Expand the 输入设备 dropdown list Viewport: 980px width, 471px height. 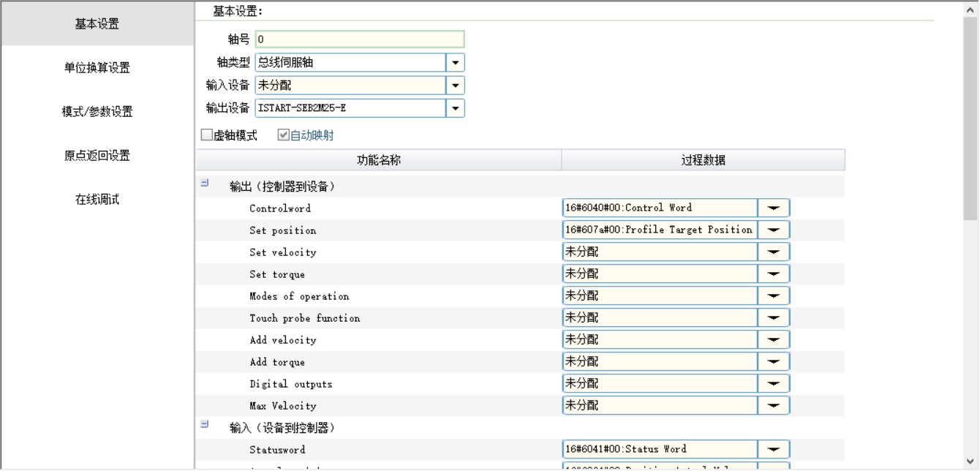(x=456, y=86)
